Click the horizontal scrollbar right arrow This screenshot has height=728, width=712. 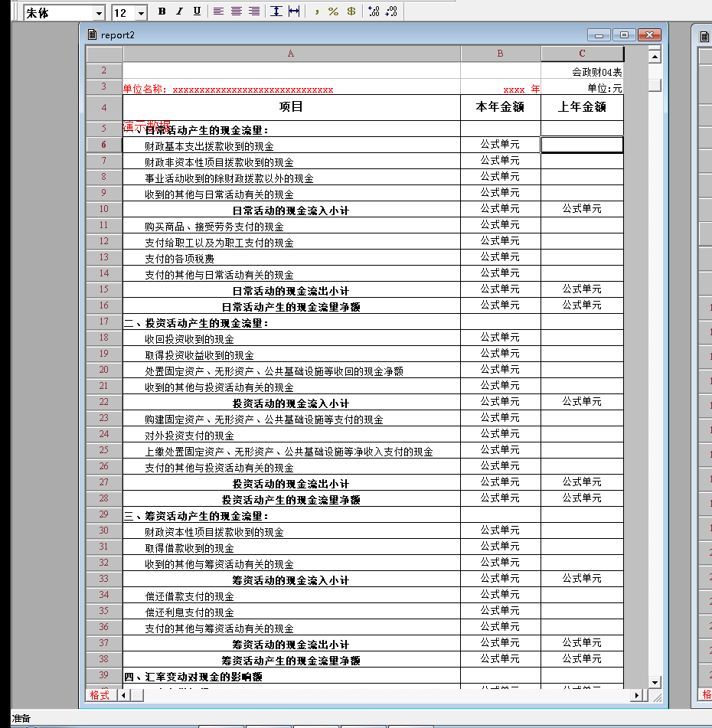[x=636, y=695]
